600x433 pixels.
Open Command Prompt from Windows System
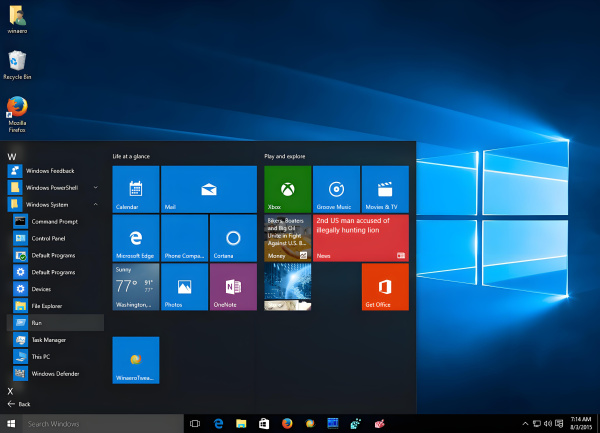tap(54, 221)
